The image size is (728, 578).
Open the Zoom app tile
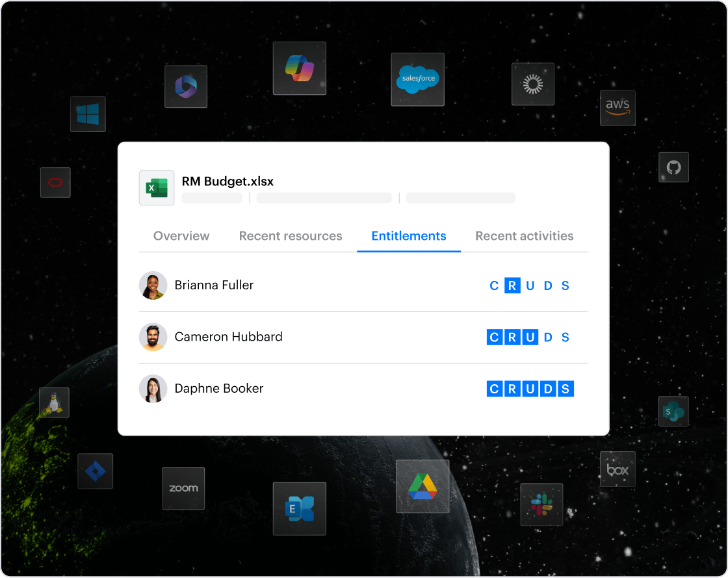point(183,488)
